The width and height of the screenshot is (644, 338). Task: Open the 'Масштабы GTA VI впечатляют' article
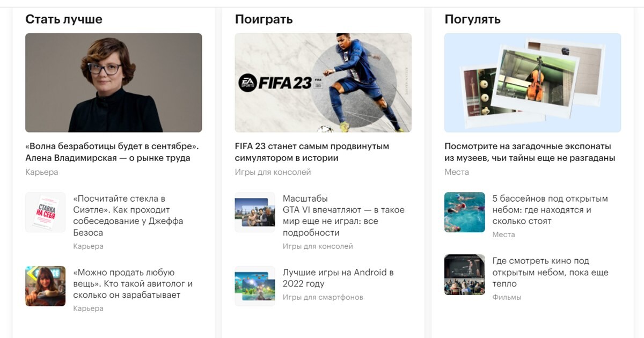pyautogui.click(x=344, y=216)
